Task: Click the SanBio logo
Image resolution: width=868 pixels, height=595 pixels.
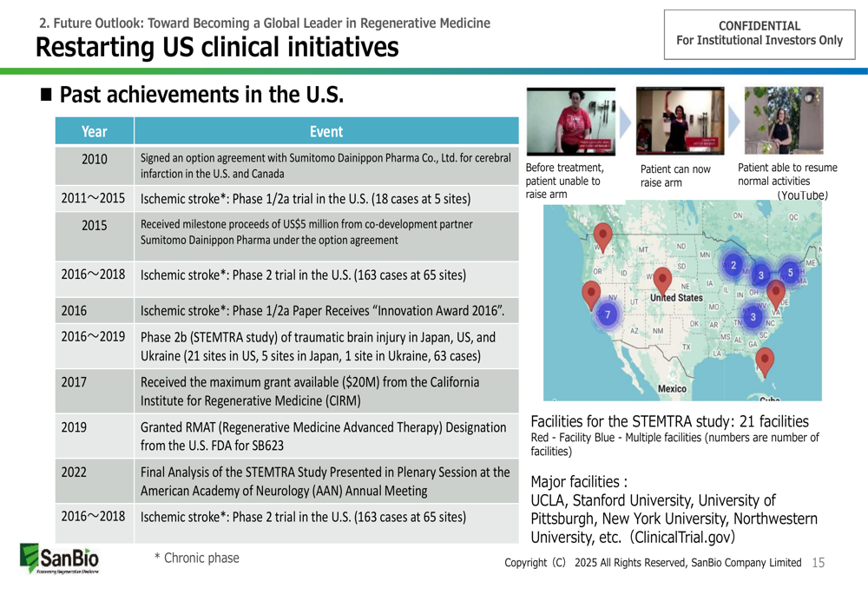Action: pyautogui.click(x=59, y=559)
